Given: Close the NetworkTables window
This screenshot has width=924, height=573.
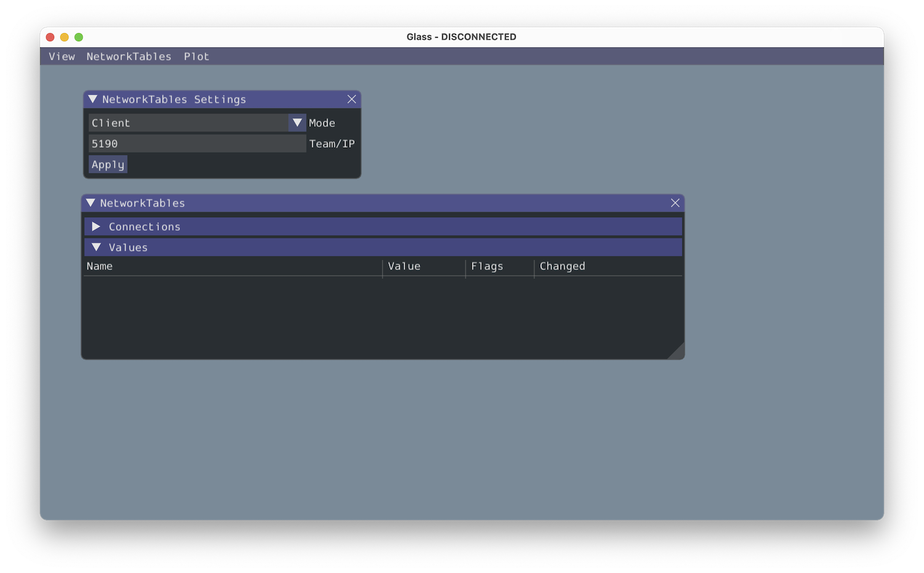Looking at the screenshot, I should tap(675, 203).
